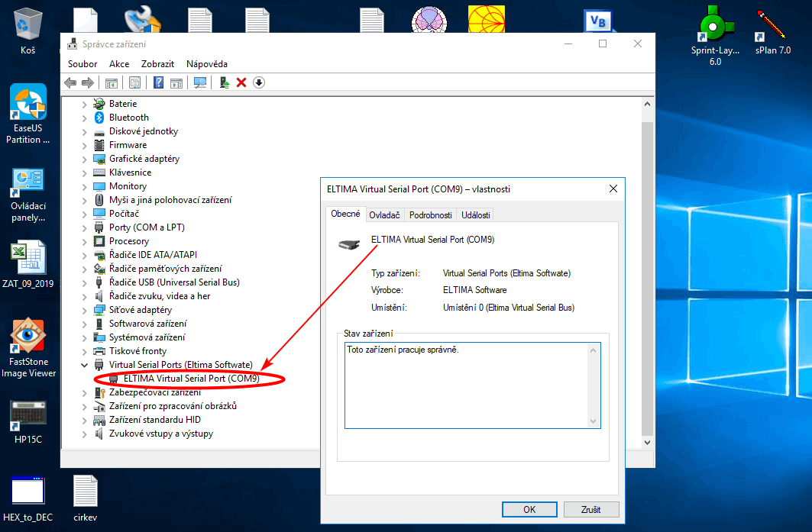This screenshot has height=532, width=812.
Task: Switch to the Ovladač tab
Action: click(385, 215)
